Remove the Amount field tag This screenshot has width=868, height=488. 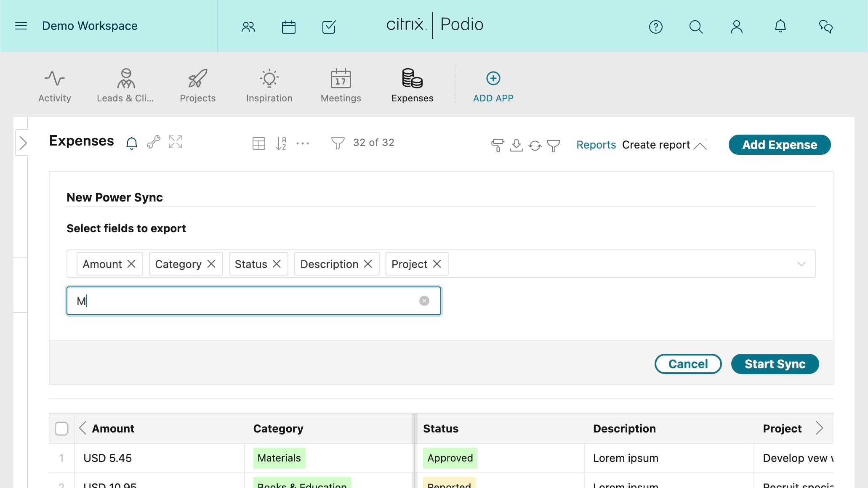(131, 264)
